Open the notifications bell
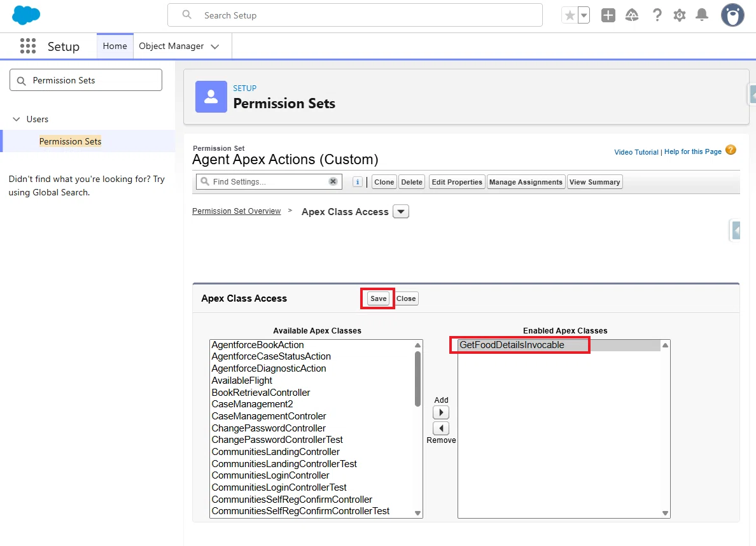Image resolution: width=756 pixels, height=546 pixels. (x=702, y=15)
